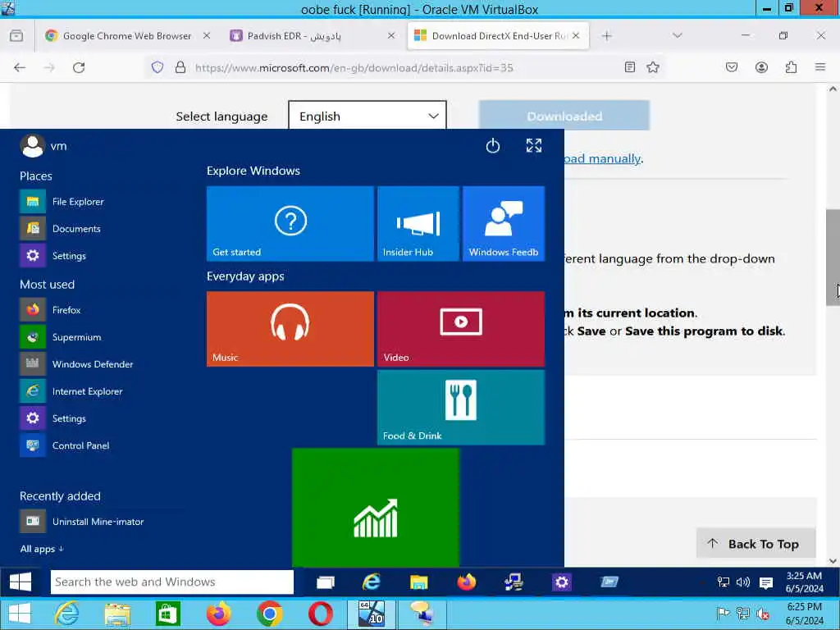The width and height of the screenshot is (840, 630).
Task: Open the Food & Drink tile
Action: [461, 407]
